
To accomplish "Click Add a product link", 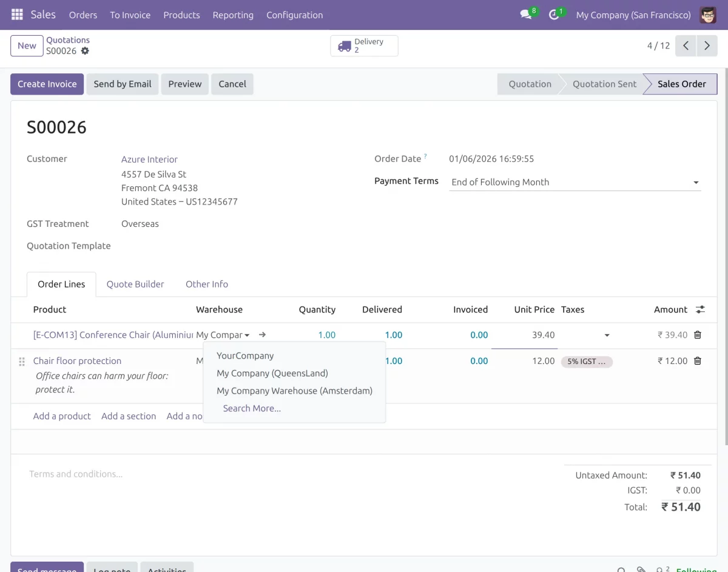I will [62, 416].
